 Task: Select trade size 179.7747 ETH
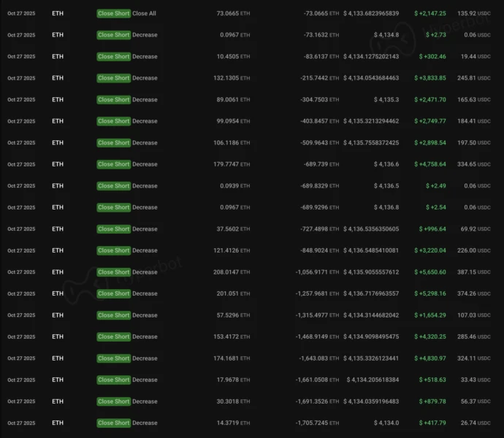coord(232,164)
